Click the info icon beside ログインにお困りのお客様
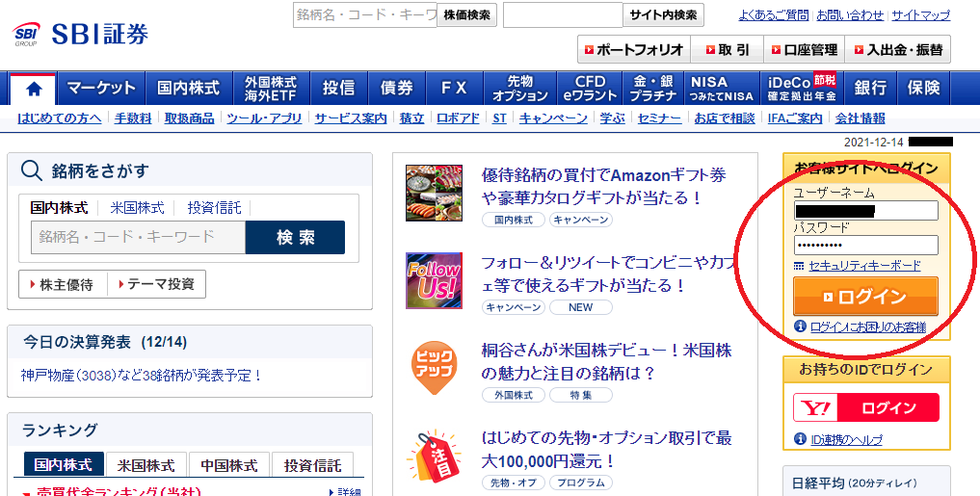Viewport: 980px width, 496px height. coord(800,326)
